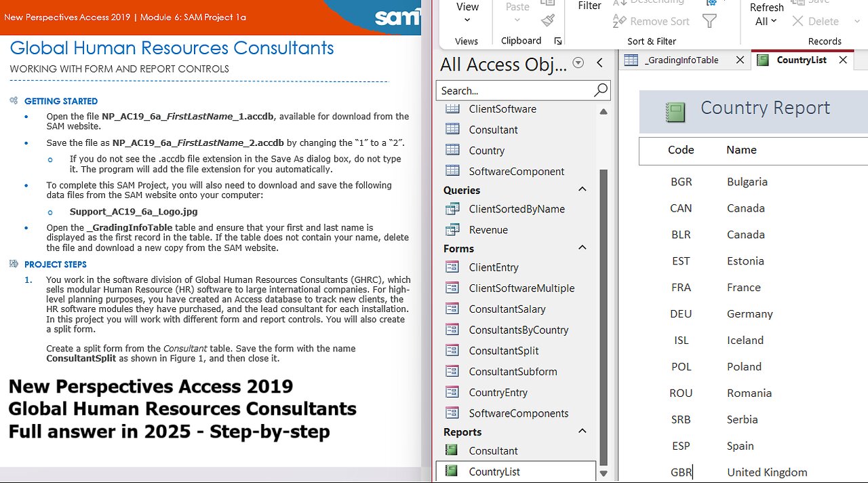The image size is (868, 483).
Task: Select the CountryList report name
Action: (494, 471)
